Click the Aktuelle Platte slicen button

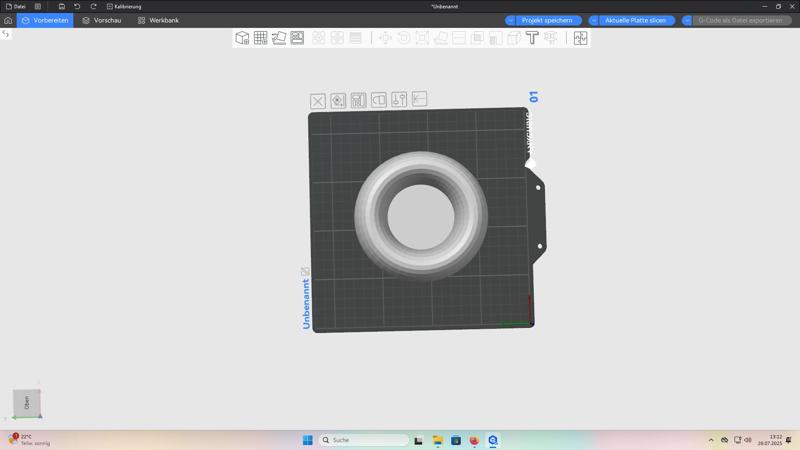[637, 20]
